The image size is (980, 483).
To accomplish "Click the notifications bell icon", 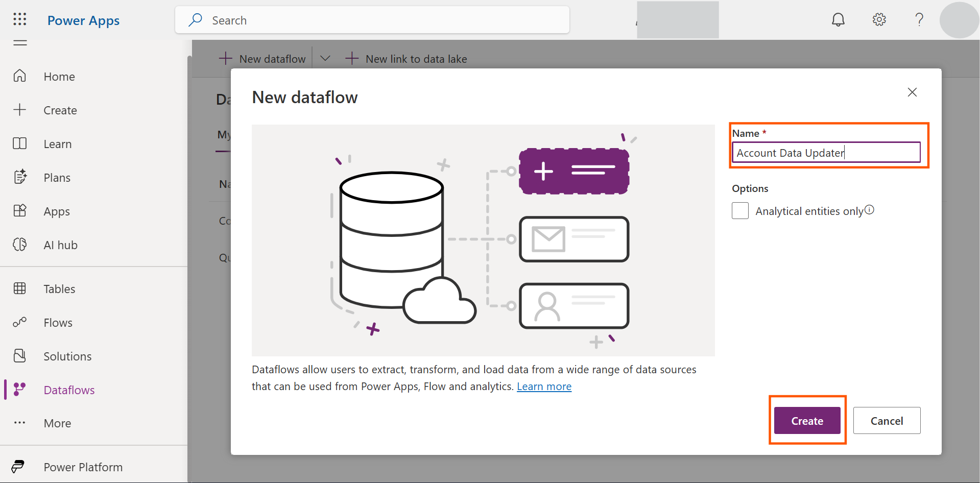I will pos(838,20).
